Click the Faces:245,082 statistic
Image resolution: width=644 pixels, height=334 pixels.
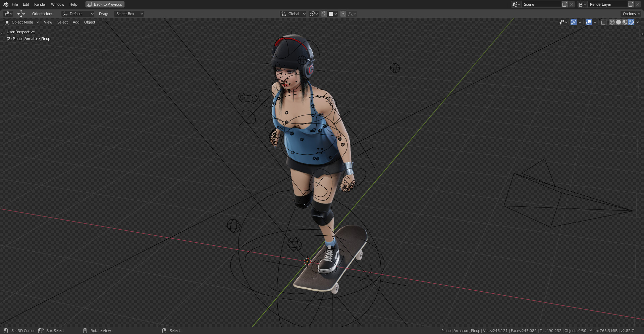pyautogui.click(x=524, y=331)
